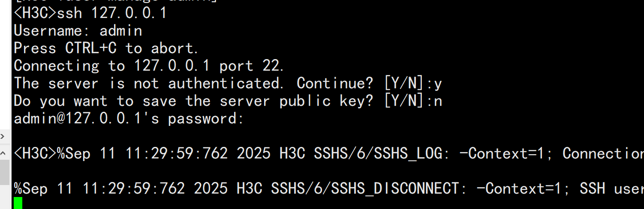This screenshot has width=644, height=209.
Task: Click the '<H3C>' prompt before the SSHS_LOG entry
Action: (35, 153)
